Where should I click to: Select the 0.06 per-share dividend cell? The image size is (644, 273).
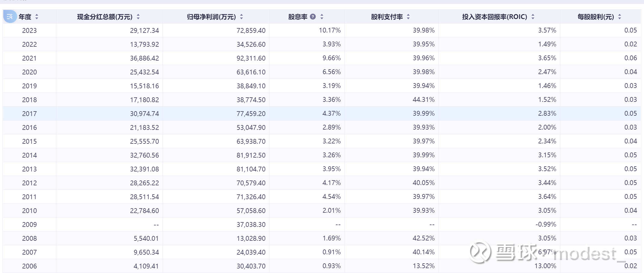coord(630,58)
